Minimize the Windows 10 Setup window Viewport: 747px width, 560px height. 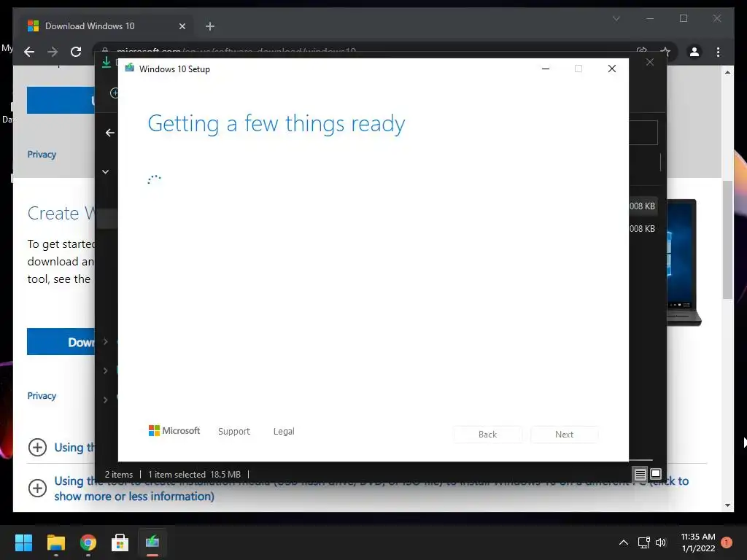(x=546, y=69)
